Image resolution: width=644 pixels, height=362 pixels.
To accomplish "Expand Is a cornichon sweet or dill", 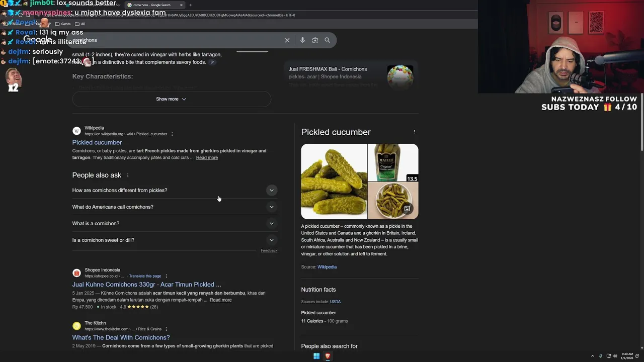I will (174, 240).
